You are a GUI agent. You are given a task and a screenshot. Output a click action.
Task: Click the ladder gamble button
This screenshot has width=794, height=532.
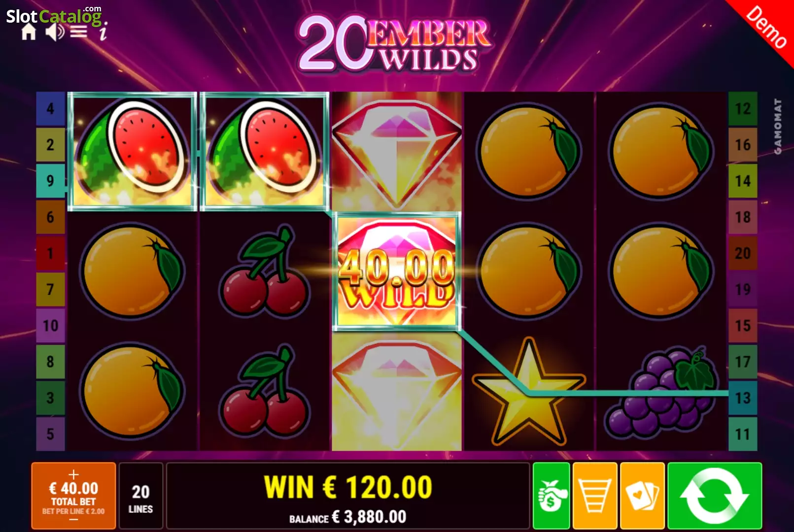tap(595, 496)
